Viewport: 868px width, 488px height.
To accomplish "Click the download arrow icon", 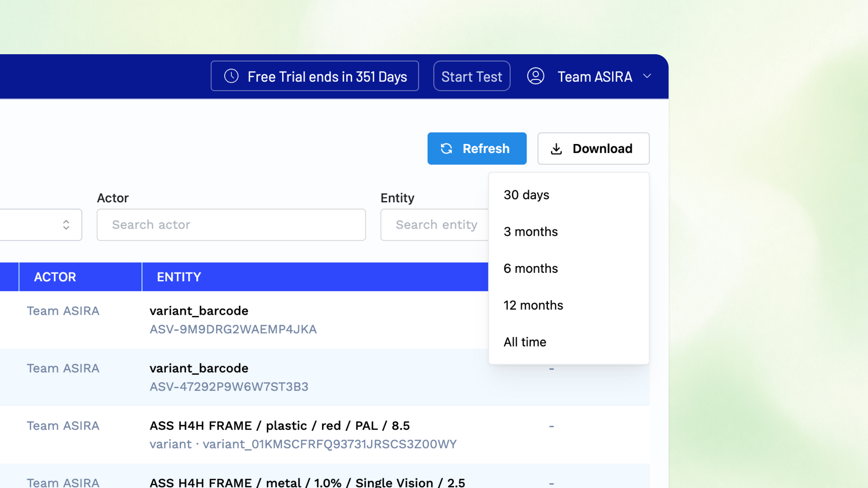I will click(x=556, y=149).
